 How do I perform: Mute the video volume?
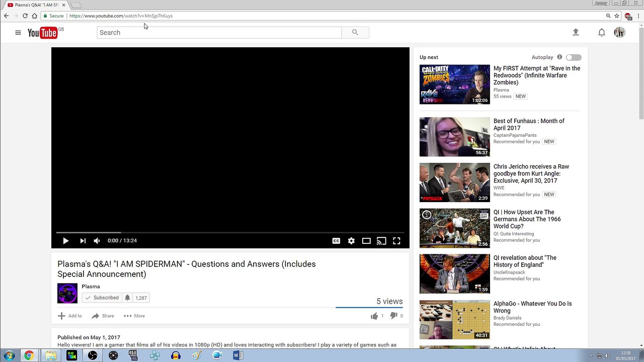point(97,241)
